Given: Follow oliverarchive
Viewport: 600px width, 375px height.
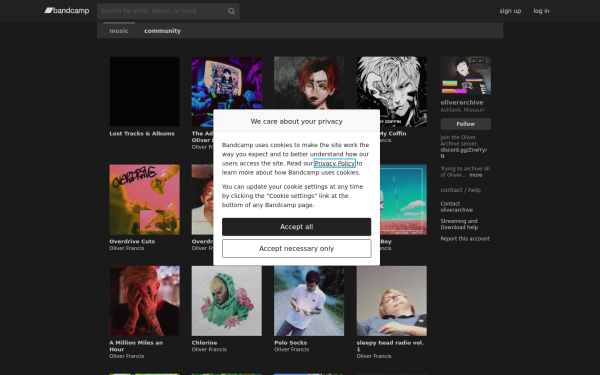Looking at the screenshot, I should tap(466, 124).
